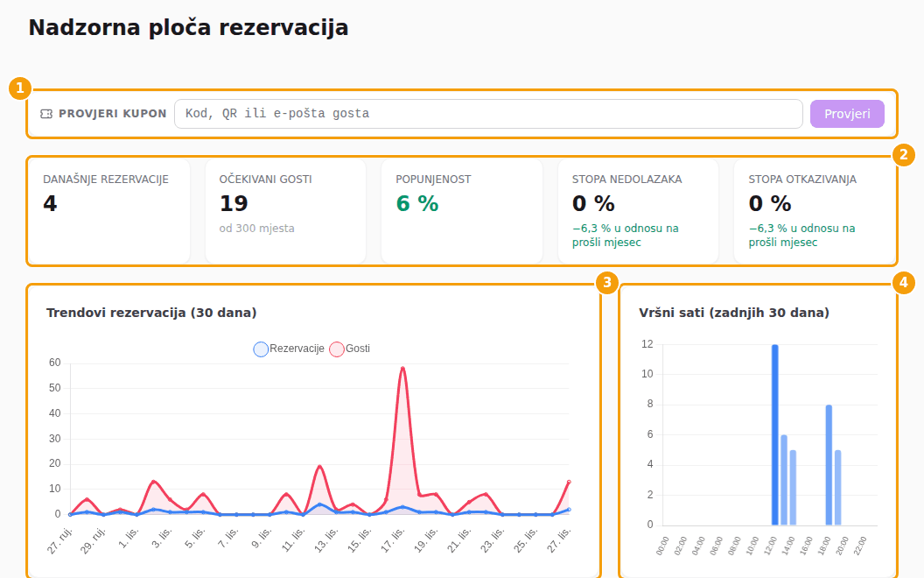Focus the coupon code, QR or e-mail field
The width and height of the screenshot is (924, 578).
[x=488, y=114]
